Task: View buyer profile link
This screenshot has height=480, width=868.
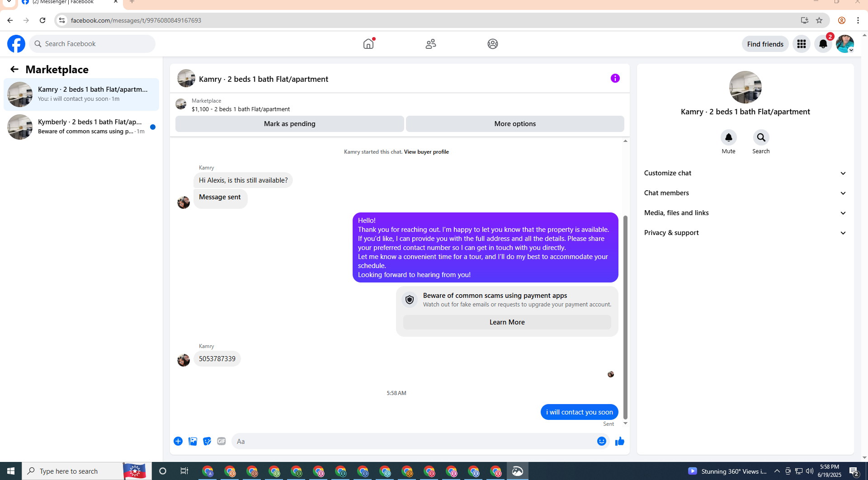Action: click(426, 152)
